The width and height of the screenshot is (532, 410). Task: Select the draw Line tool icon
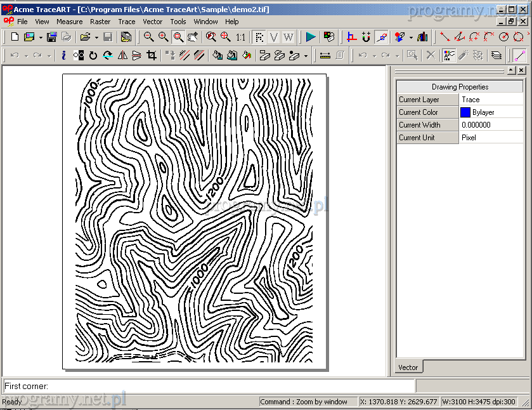click(445, 37)
